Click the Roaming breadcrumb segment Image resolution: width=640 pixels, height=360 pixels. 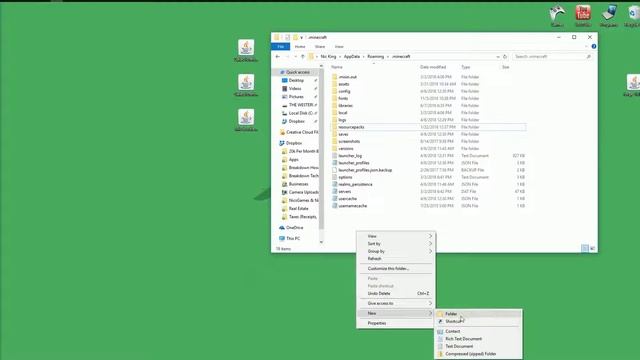[376, 57]
